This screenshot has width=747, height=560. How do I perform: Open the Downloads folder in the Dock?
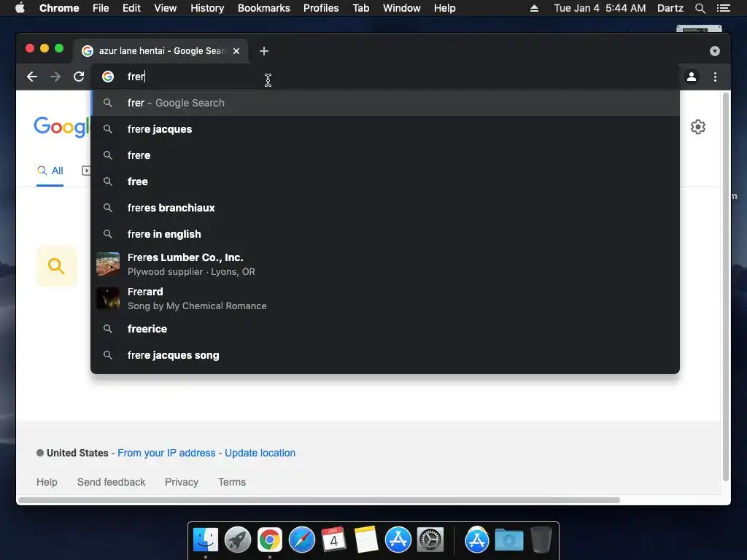click(508, 540)
